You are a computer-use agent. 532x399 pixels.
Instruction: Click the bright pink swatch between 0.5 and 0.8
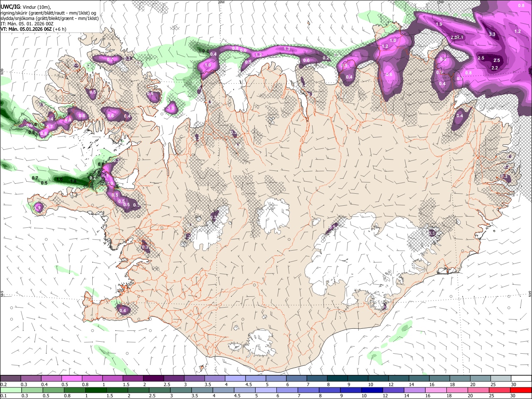click(x=71, y=379)
